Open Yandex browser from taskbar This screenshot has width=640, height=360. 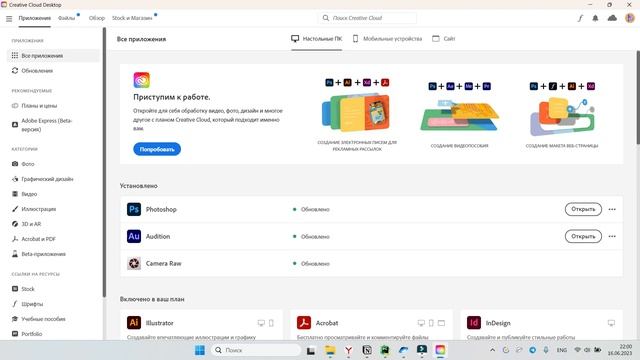[x=348, y=350]
